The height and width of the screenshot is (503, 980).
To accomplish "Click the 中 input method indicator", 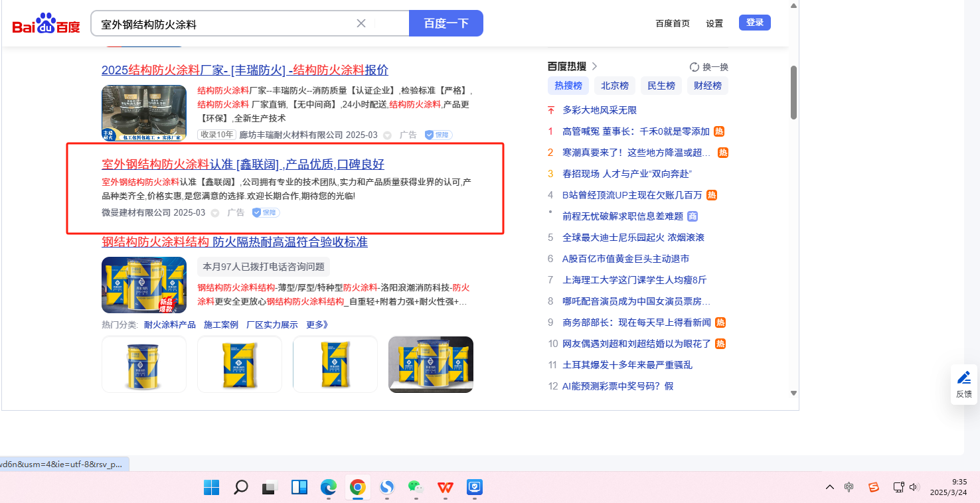I will pyautogui.click(x=849, y=487).
